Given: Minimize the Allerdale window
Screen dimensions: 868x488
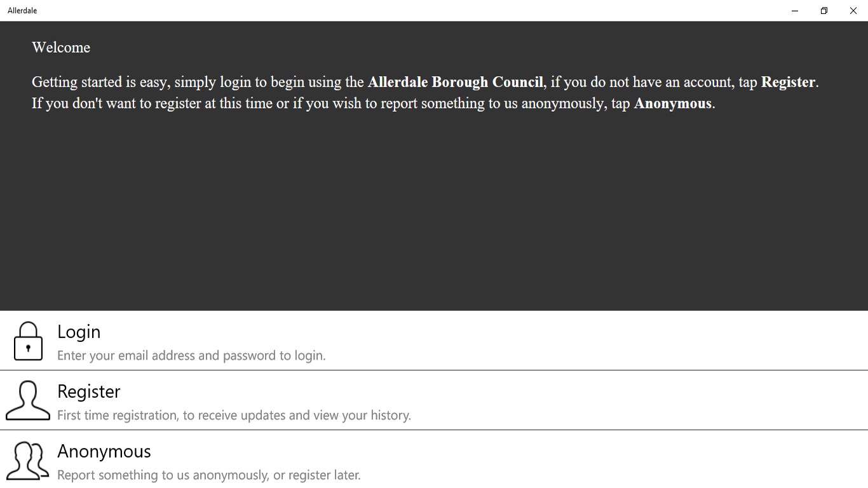Looking at the screenshot, I should [794, 11].
